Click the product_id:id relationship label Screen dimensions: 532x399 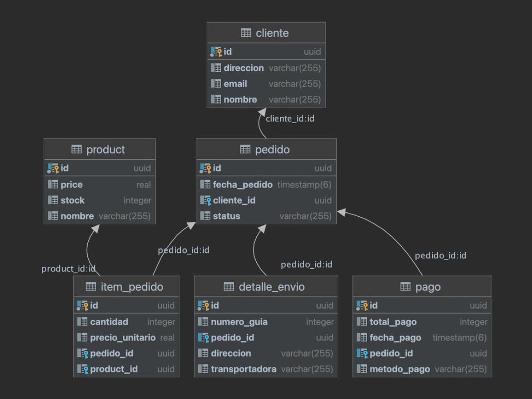[68, 269]
